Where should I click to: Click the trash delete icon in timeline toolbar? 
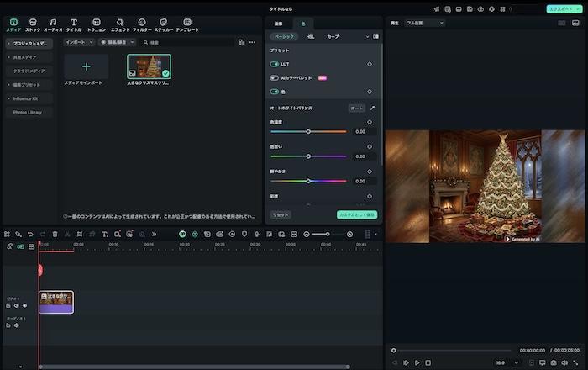55,234
